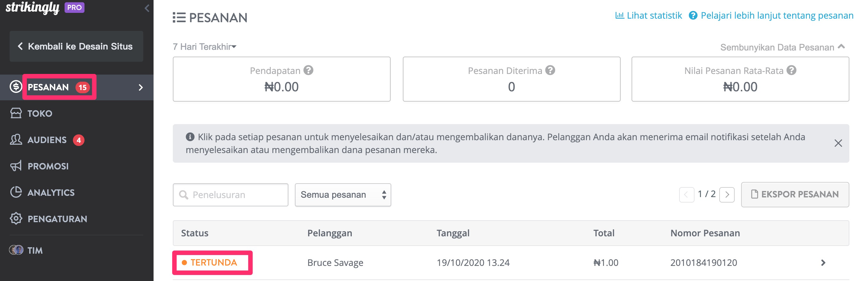Click the PENGATURAN gear icon
868x281 pixels.
coord(16,218)
